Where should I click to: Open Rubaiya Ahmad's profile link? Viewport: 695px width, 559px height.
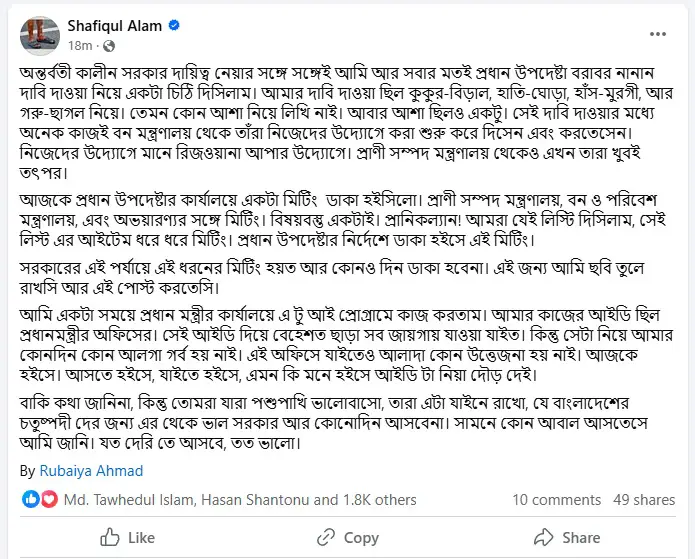pyautogui.click(x=91, y=471)
